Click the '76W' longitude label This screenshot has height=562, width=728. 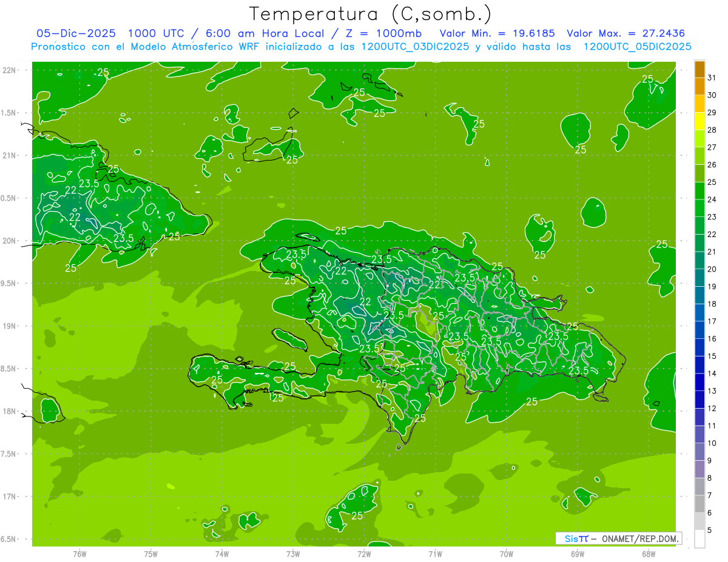coord(79,554)
